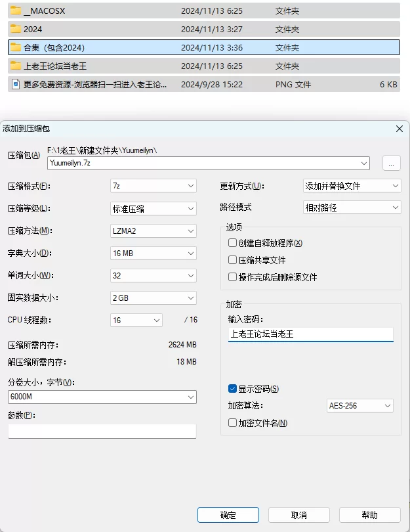Click the PNG file icon for 更多免费资源
This screenshot has width=410, height=532.
point(16,84)
